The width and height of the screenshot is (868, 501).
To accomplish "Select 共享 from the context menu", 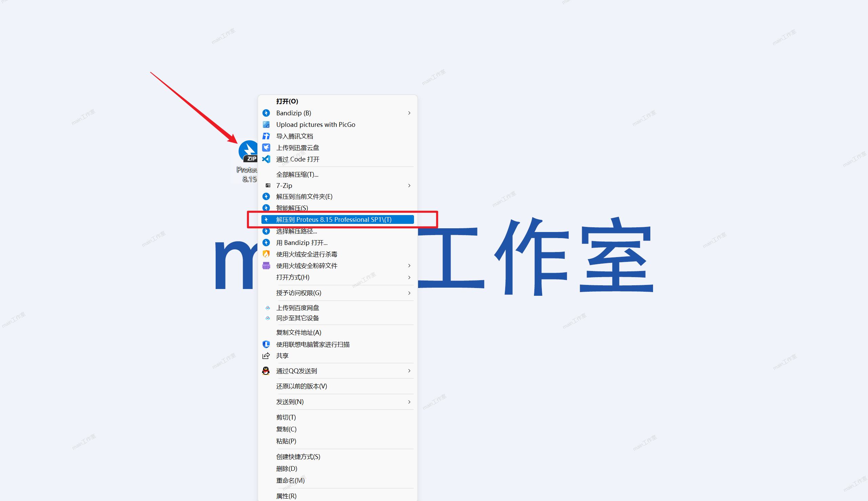I will 337,355.
